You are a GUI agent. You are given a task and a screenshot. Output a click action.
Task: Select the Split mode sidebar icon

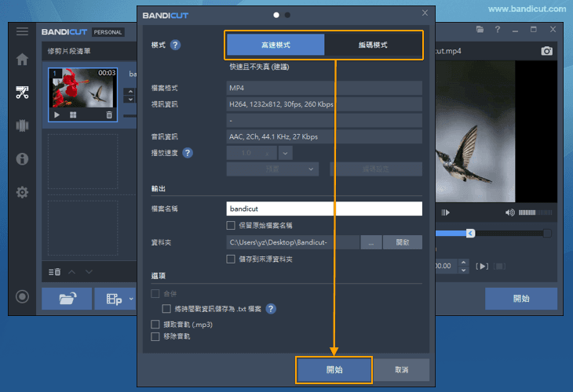pyautogui.click(x=22, y=125)
